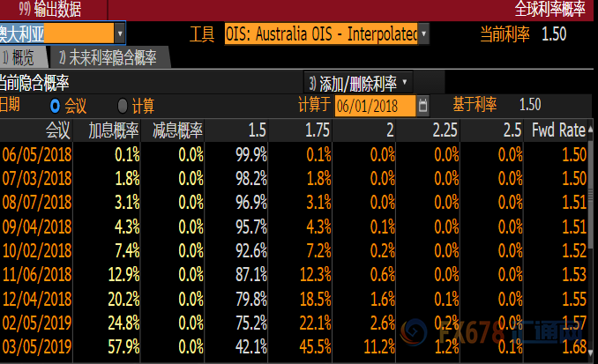The width and height of the screenshot is (598, 364).
Task: Select the 会议 radio button
Action: click(56, 106)
